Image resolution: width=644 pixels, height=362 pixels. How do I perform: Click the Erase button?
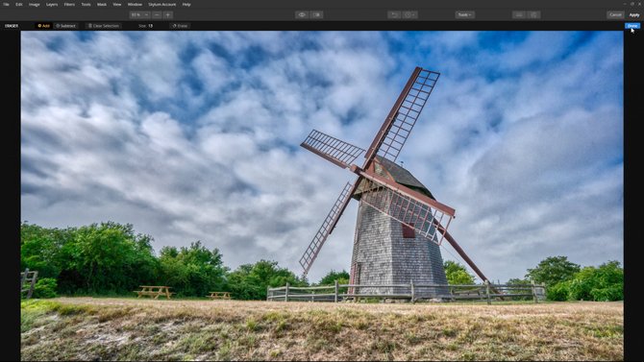tap(180, 26)
